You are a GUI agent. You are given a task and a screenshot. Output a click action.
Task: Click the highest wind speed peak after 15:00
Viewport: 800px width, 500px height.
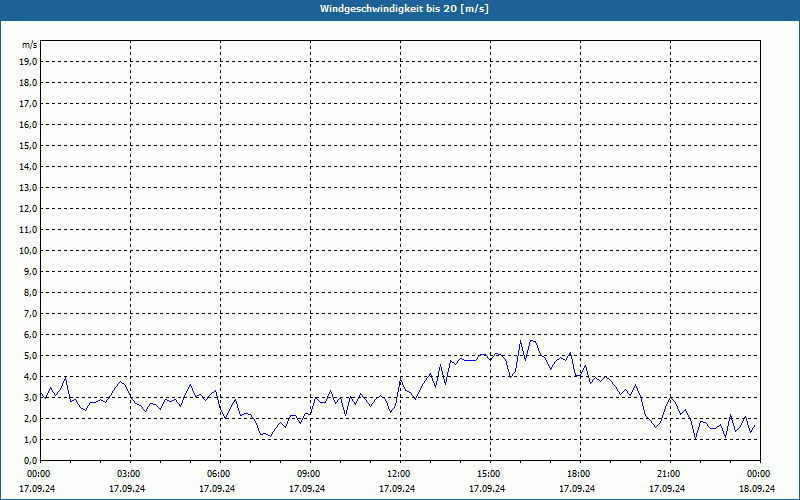click(521, 341)
